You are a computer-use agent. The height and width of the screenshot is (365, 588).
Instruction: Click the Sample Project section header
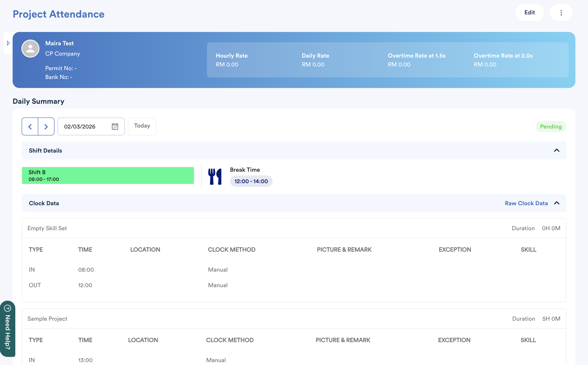click(47, 319)
